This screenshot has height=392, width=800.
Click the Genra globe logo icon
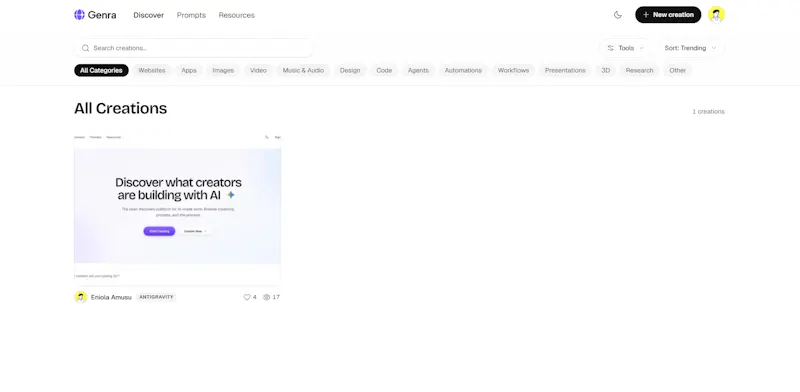tap(79, 15)
